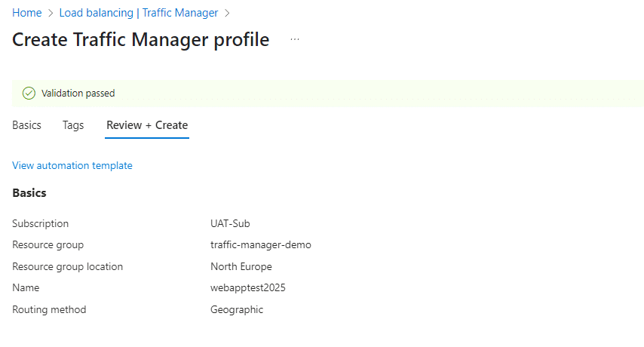Image resolution: width=644 pixels, height=347 pixels.
Task: Click the Basics section heading
Action: [x=29, y=193]
